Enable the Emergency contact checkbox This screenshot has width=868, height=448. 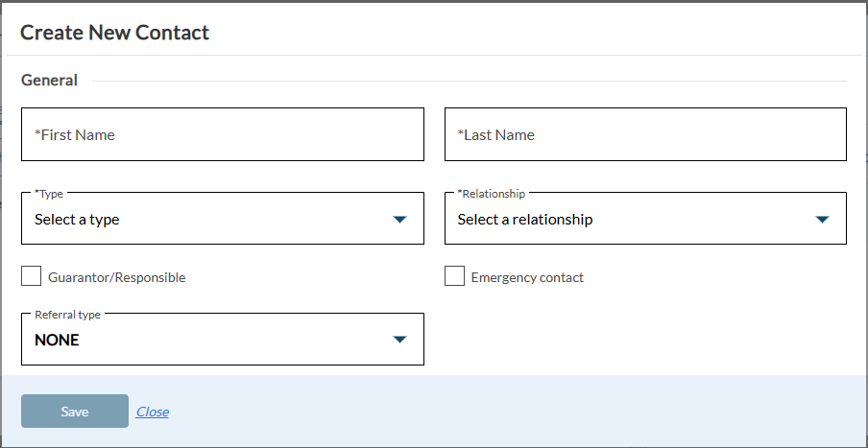454,277
